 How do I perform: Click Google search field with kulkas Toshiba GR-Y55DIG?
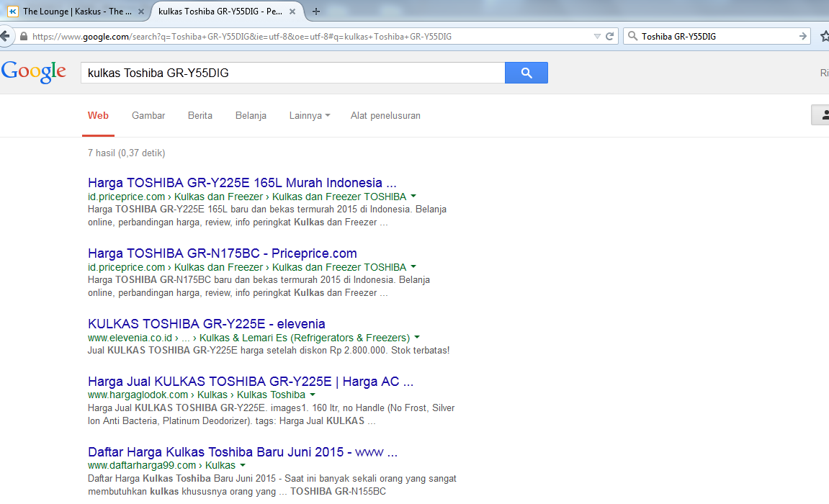pos(293,73)
